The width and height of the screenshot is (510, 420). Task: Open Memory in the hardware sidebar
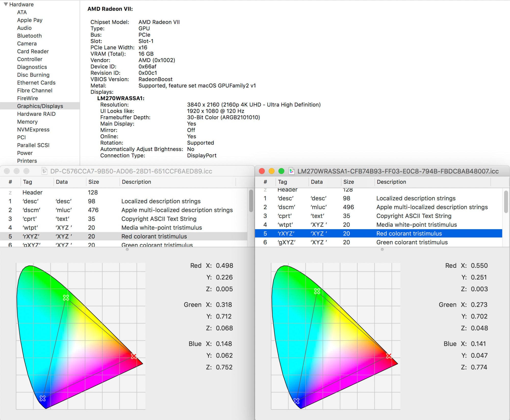[x=27, y=122]
